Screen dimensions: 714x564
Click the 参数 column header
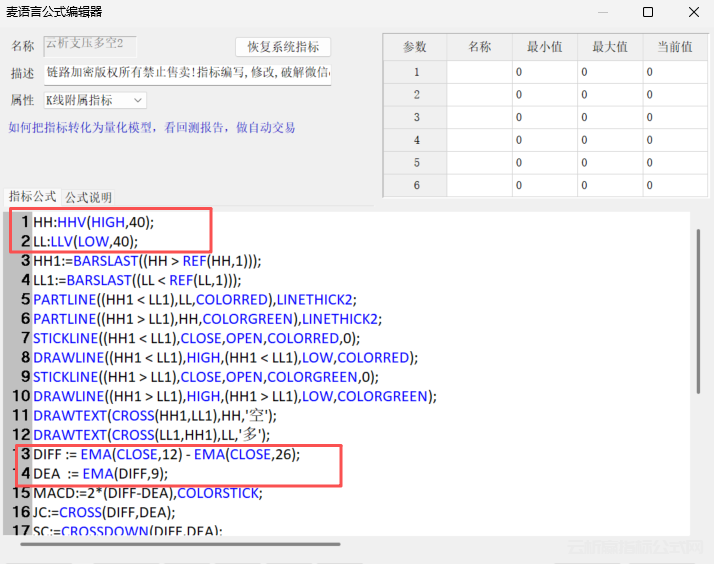click(415, 47)
